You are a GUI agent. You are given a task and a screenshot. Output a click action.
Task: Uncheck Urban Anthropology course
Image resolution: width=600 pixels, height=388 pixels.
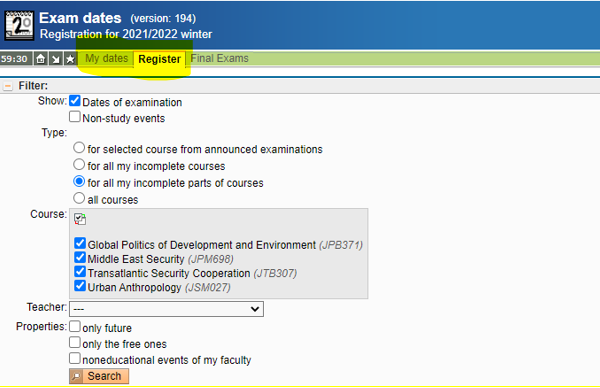click(x=80, y=286)
